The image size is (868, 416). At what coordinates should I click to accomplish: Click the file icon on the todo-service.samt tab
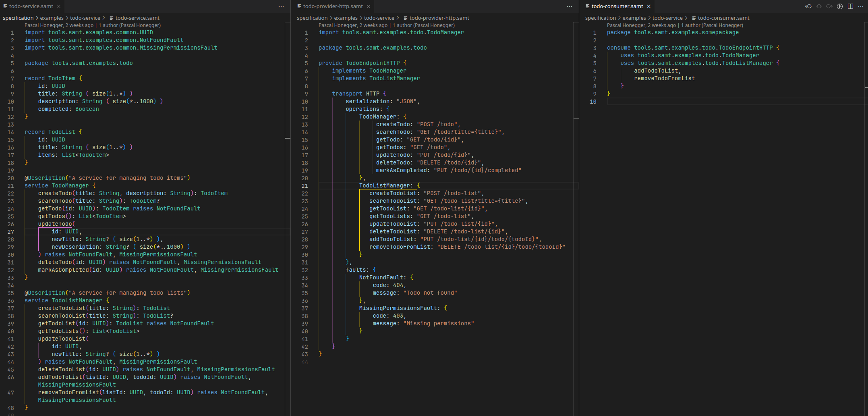(5, 6)
